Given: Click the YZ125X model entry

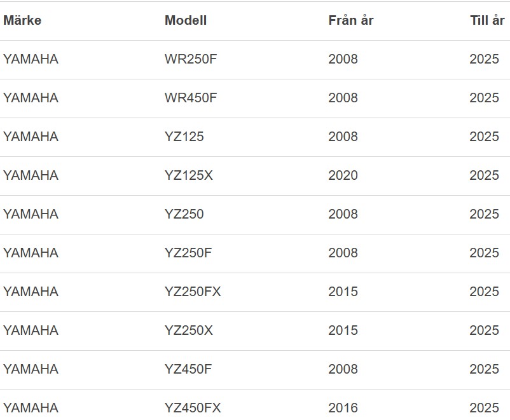Looking at the screenshot, I should click(x=189, y=175).
